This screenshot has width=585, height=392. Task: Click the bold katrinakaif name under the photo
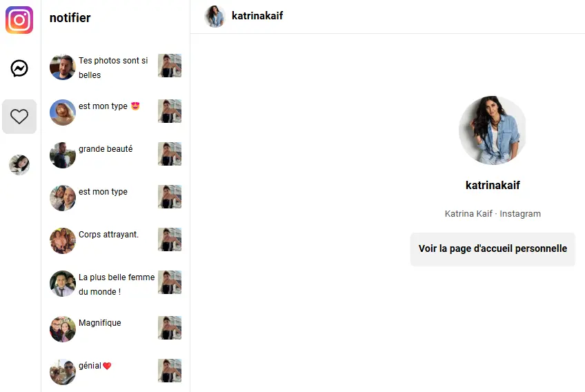pos(493,185)
